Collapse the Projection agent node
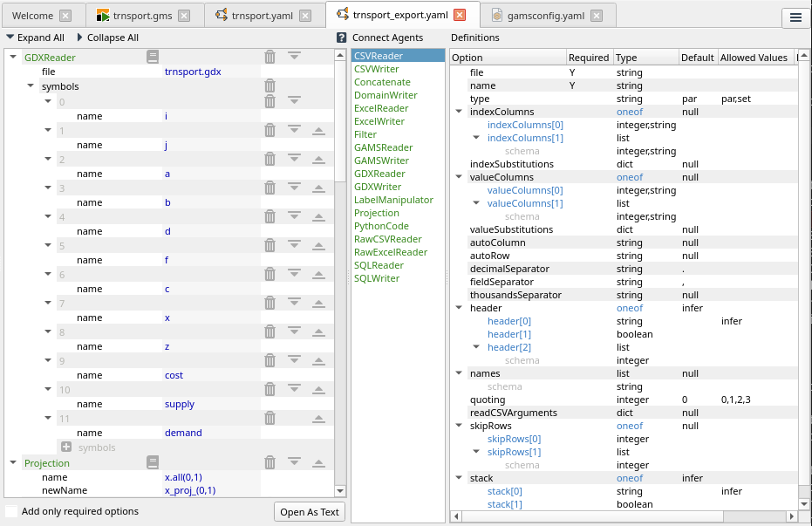Viewport: 812px width, 526px height. tap(13, 463)
